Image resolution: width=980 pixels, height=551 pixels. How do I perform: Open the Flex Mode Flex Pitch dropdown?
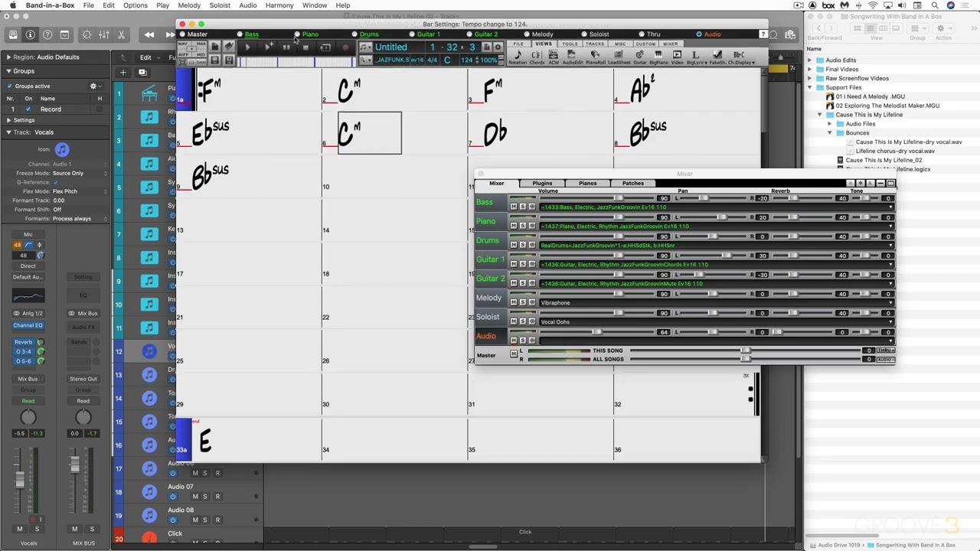pyautogui.click(x=79, y=191)
